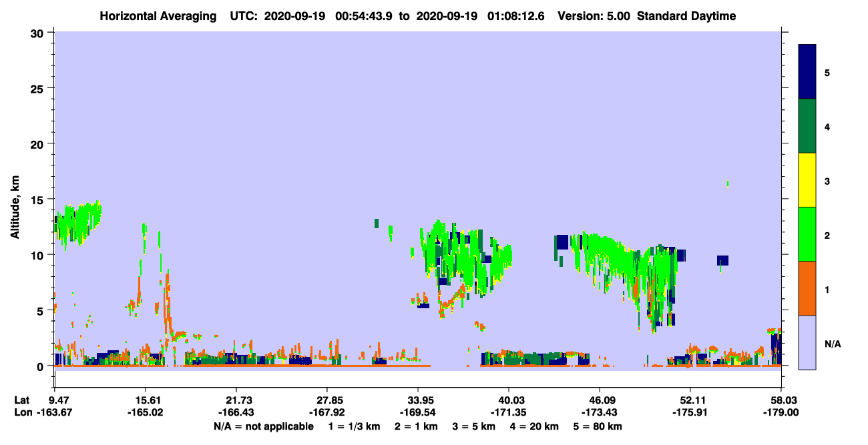Click the latitude tick label 21.73
Viewport: 868px width, 445px height.
click(236, 400)
